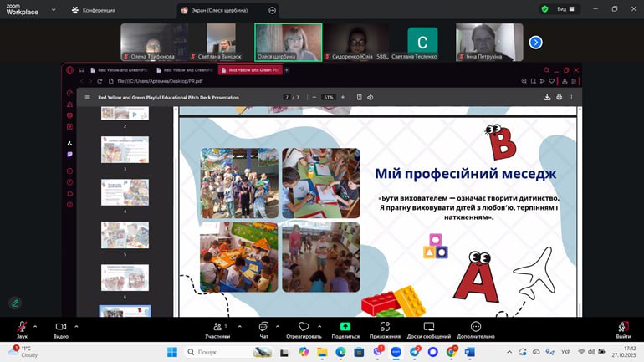Viewport: 644px width, 362px height.
Task: Select Олеся щербина video tile
Action: [x=289, y=43]
